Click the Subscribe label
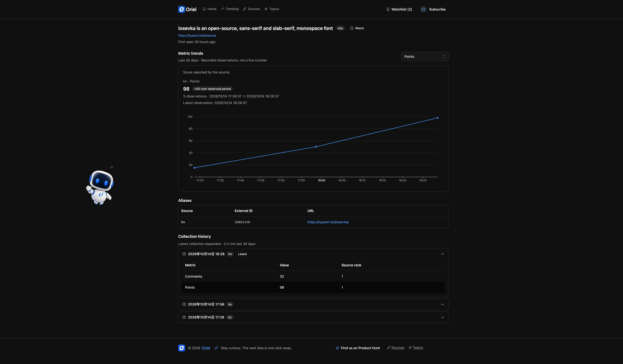 pos(437,9)
